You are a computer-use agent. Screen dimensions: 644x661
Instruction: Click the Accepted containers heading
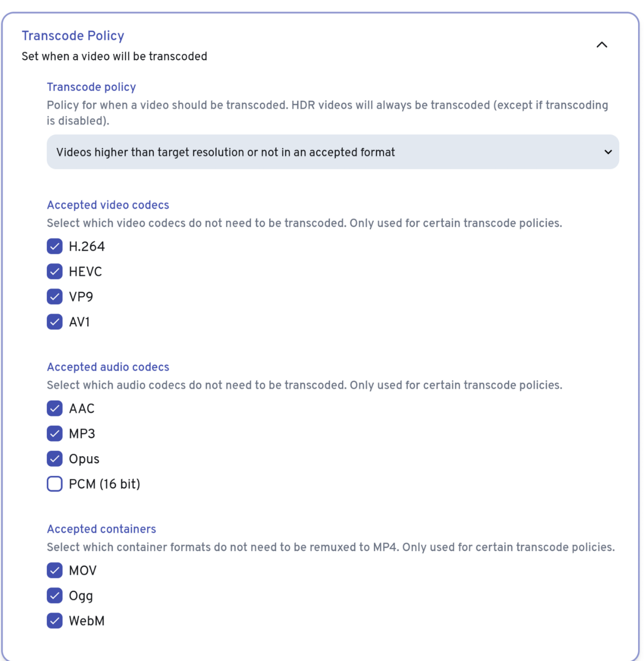(102, 529)
